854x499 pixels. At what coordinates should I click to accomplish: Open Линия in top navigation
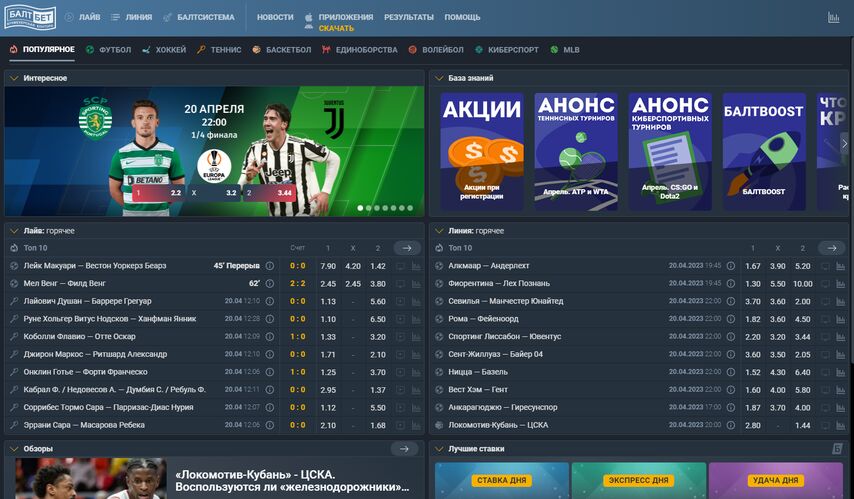tap(131, 17)
